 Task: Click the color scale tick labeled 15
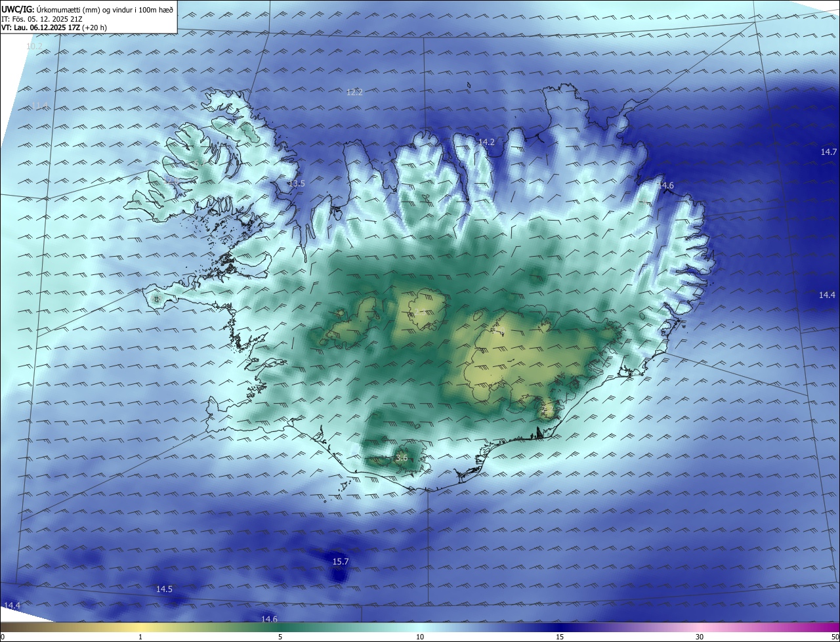coord(560,637)
